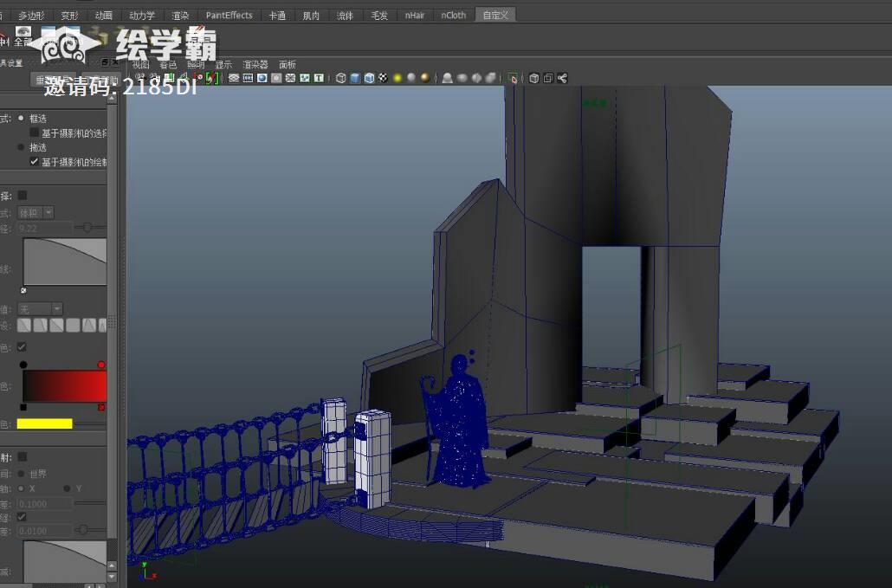
Task: Click the gray shadows sphere icon
Action: 411,79
